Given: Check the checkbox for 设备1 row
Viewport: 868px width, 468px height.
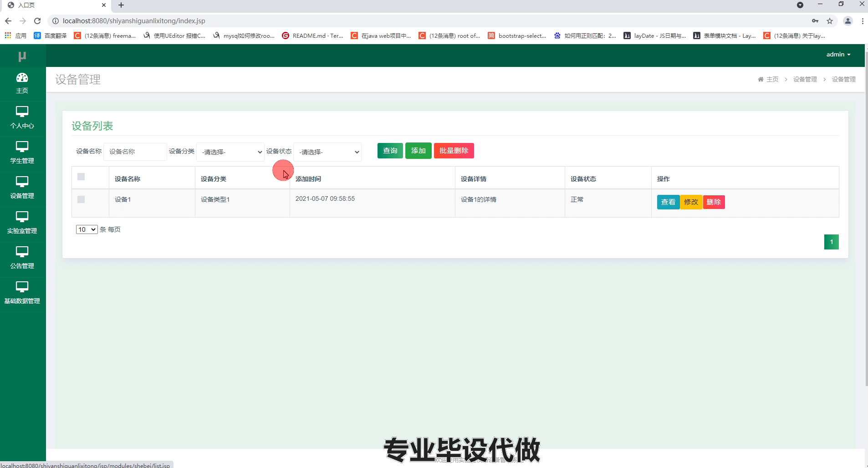Looking at the screenshot, I should click(81, 199).
